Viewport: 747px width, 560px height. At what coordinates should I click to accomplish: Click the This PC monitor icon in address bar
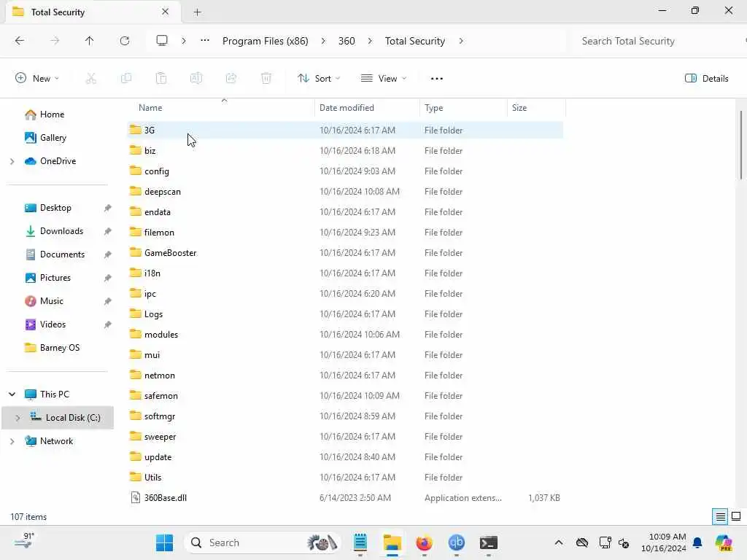click(162, 41)
